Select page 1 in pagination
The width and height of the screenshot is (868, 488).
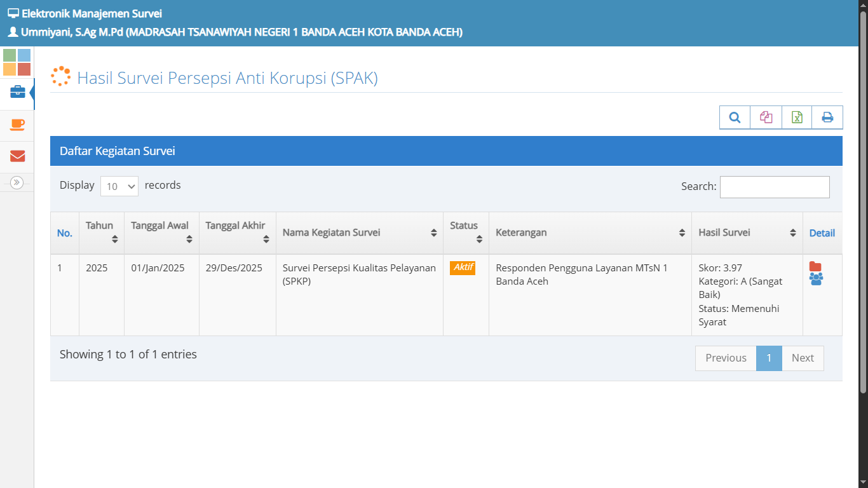769,358
